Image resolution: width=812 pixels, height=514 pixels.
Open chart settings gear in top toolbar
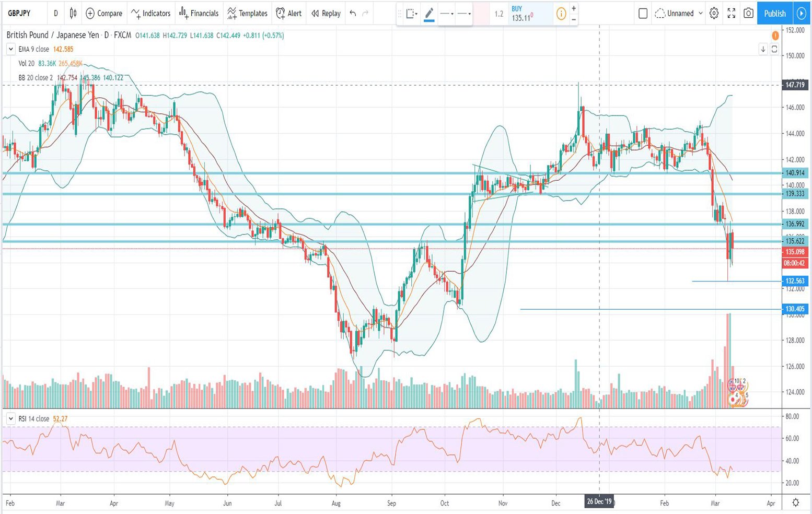(714, 13)
